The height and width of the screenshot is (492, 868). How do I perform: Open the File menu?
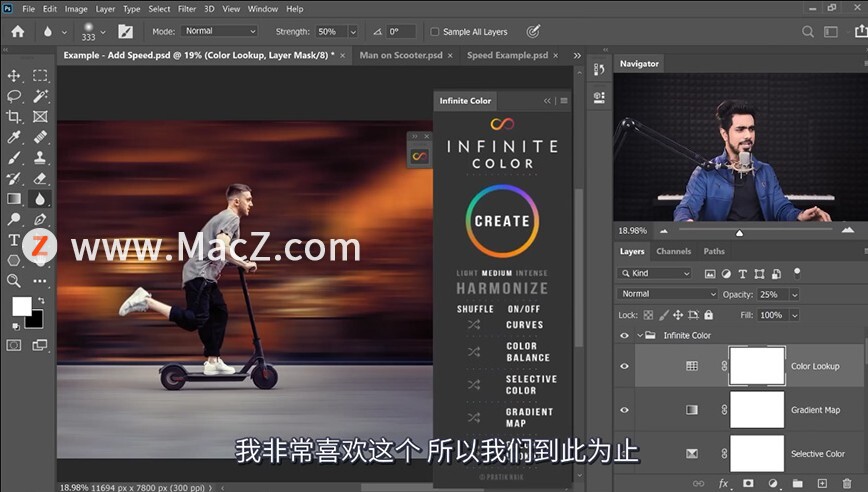point(28,9)
